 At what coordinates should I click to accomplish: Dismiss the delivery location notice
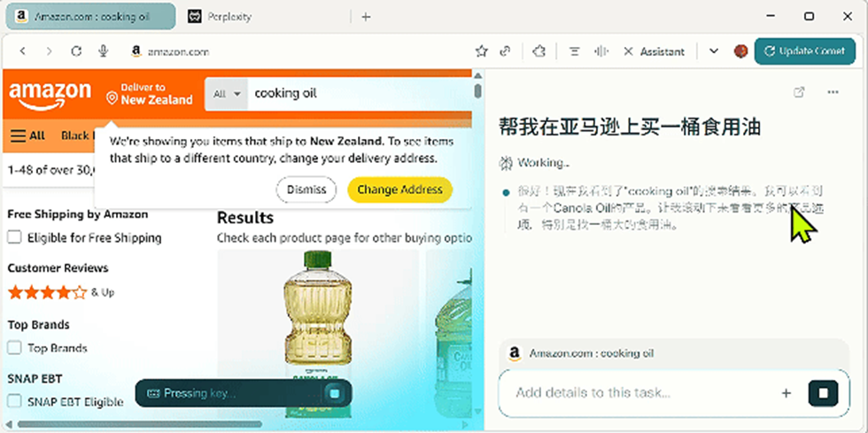[x=306, y=189]
